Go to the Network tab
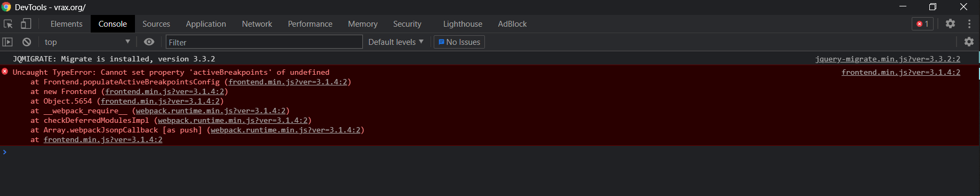This screenshot has width=980, height=196. (257, 24)
